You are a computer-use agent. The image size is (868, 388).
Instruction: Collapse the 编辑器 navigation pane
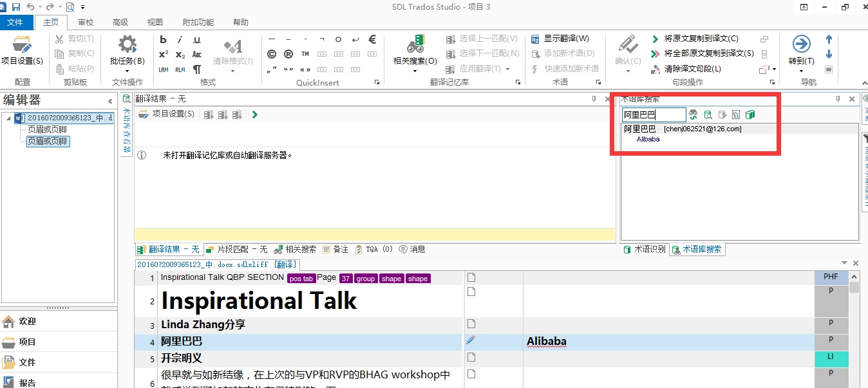point(110,101)
